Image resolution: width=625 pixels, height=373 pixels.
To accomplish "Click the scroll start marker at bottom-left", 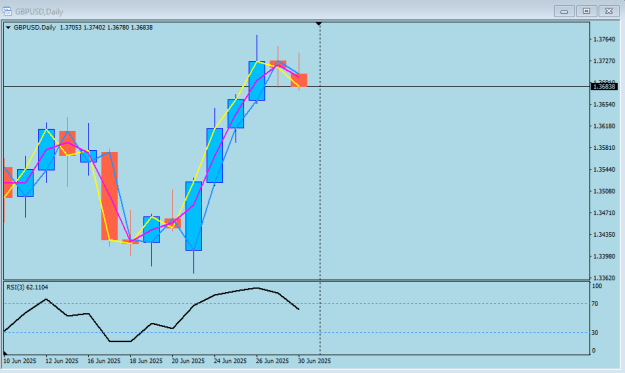I will pos(5,353).
